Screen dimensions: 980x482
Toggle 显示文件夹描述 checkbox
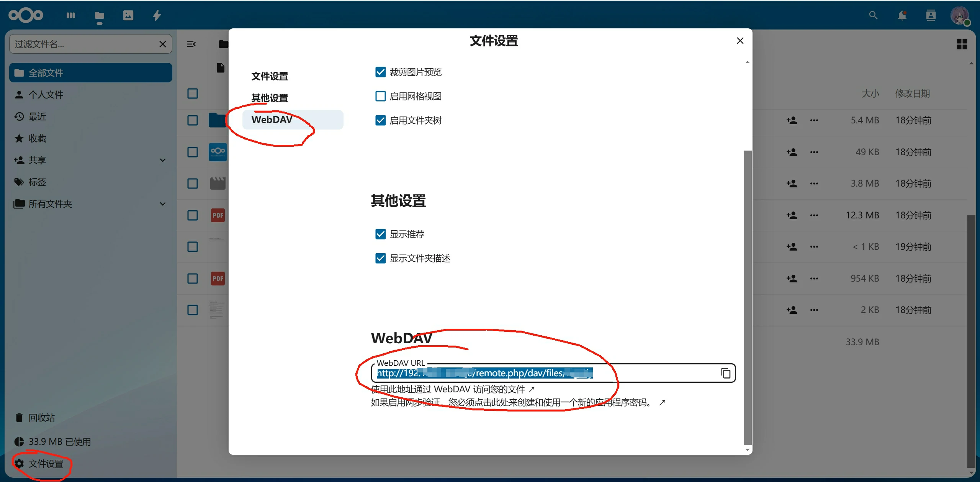[x=380, y=258]
